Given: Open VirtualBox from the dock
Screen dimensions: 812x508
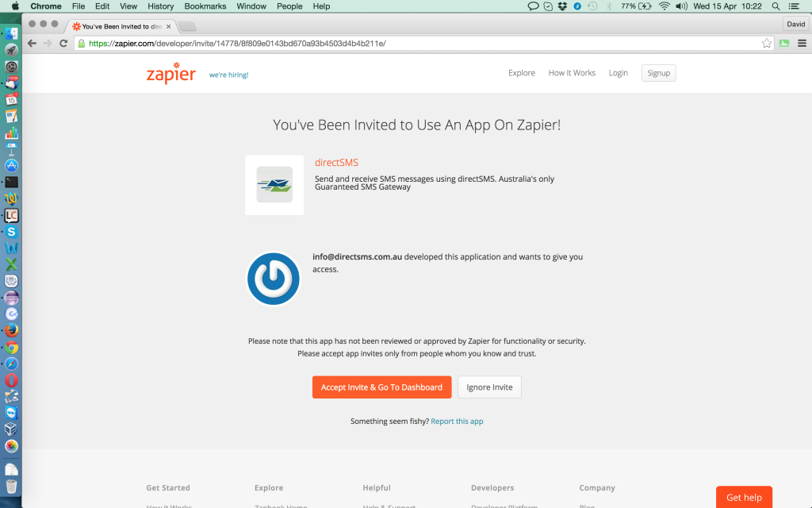Looking at the screenshot, I should pos(11,429).
